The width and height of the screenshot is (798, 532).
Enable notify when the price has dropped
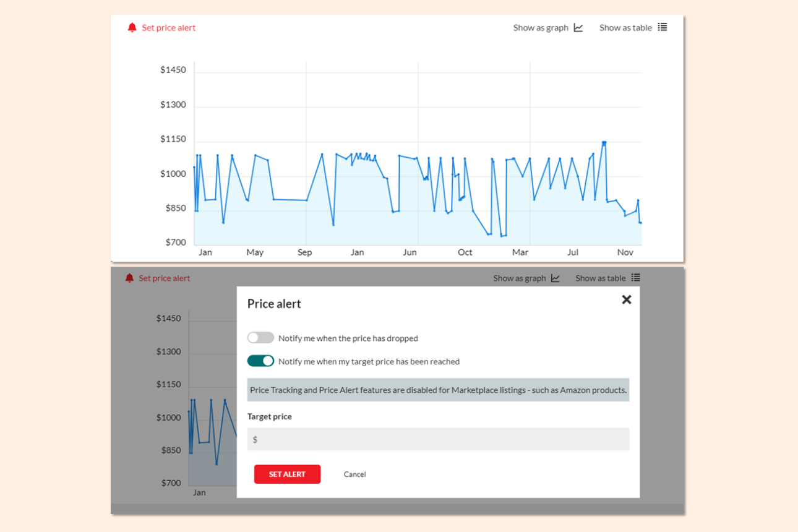[260, 337]
